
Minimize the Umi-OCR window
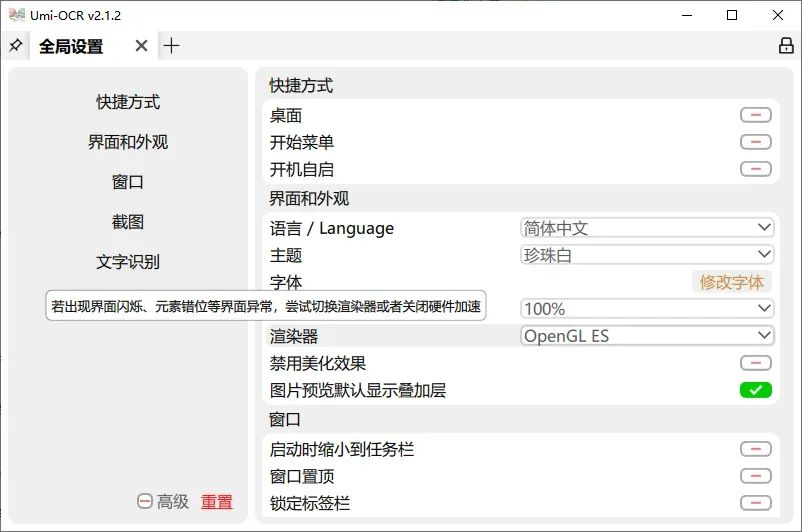(687, 15)
